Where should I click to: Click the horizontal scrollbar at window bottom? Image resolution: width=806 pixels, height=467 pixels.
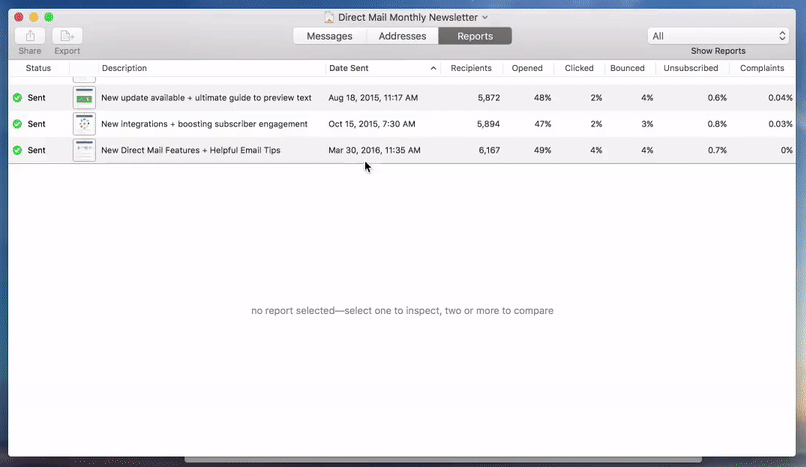click(x=443, y=459)
